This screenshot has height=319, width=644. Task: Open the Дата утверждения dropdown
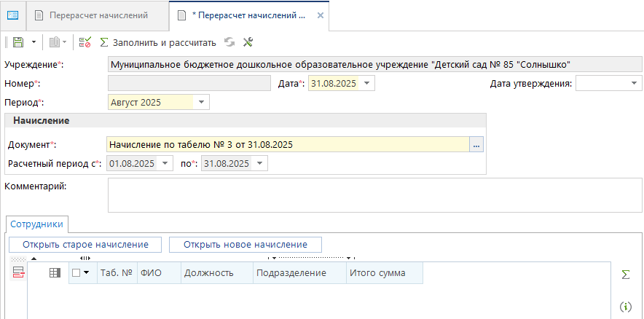(634, 83)
